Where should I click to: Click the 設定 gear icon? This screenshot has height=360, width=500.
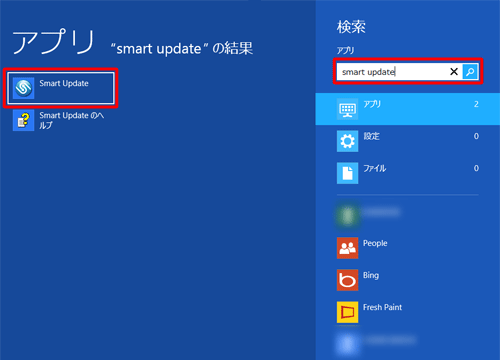coord(347,141)
